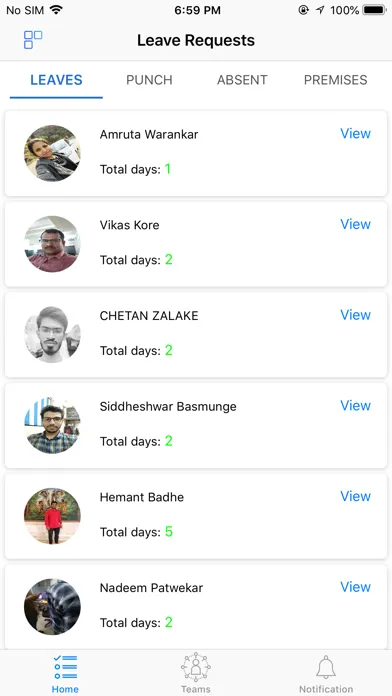
Task: Tap Nadeem Patwekar's profile photo
Action: pos(52,606)
